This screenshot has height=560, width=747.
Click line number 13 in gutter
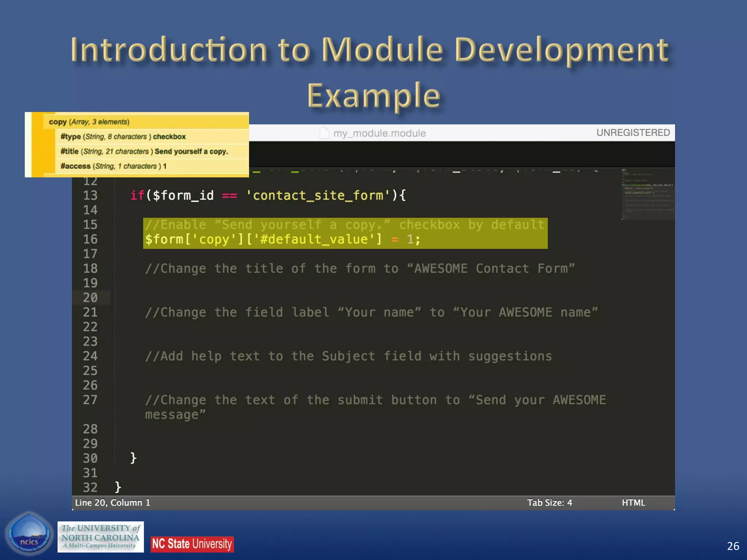point(90,195)
